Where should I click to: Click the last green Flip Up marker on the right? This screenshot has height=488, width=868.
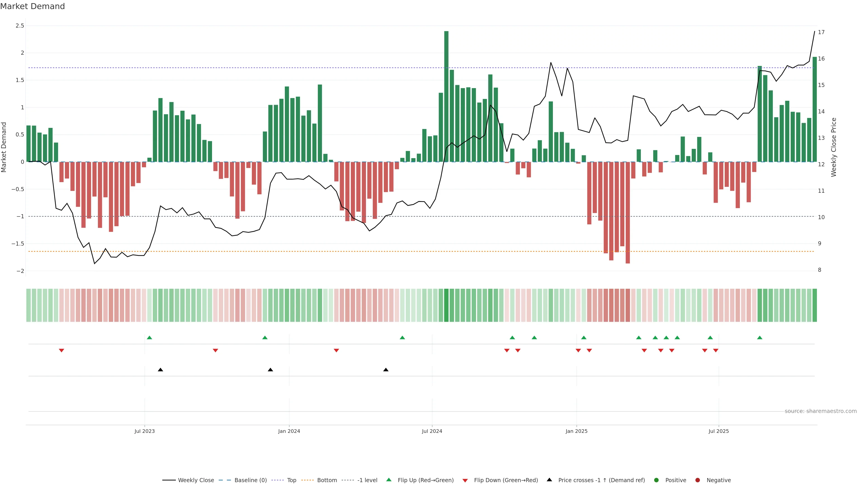click(x=759, y=338)
